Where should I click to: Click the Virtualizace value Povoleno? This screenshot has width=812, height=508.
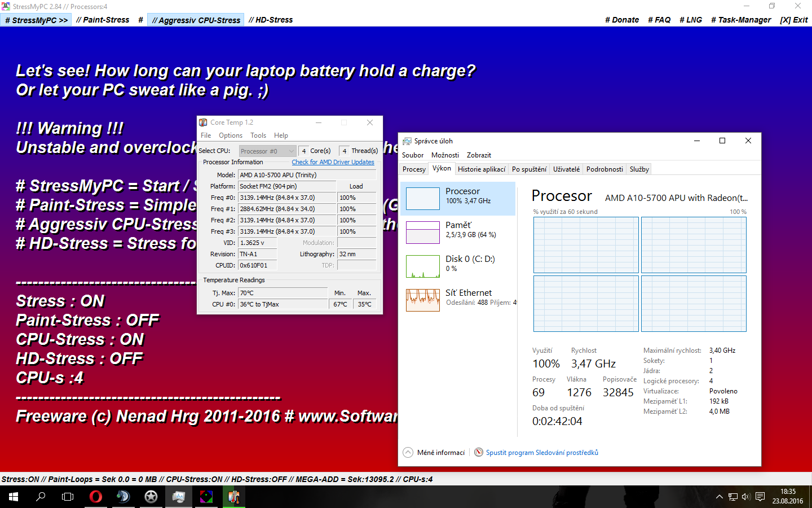coord(723,391)
